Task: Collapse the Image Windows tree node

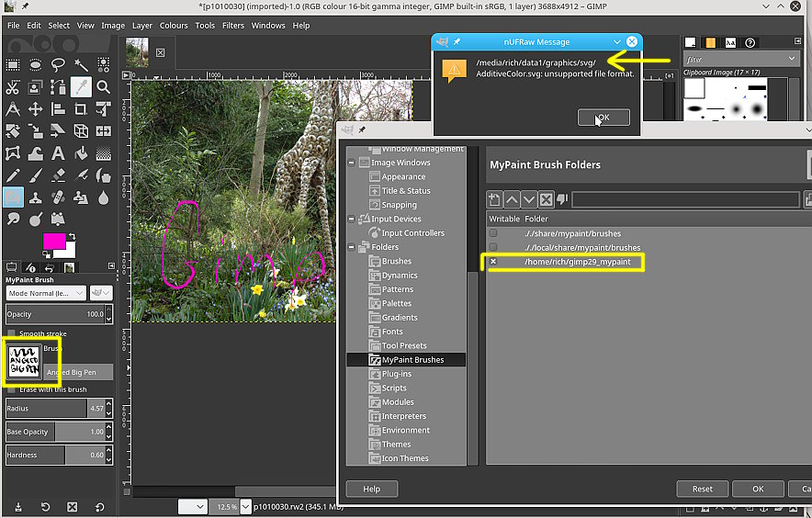Action: click(x=351, y=163)
